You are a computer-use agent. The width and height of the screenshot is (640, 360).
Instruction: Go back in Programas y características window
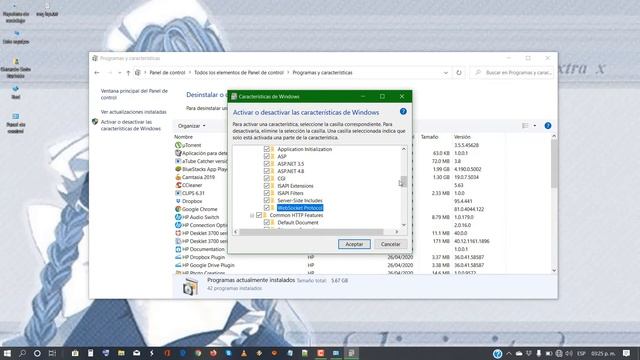[x=97, y=73]
